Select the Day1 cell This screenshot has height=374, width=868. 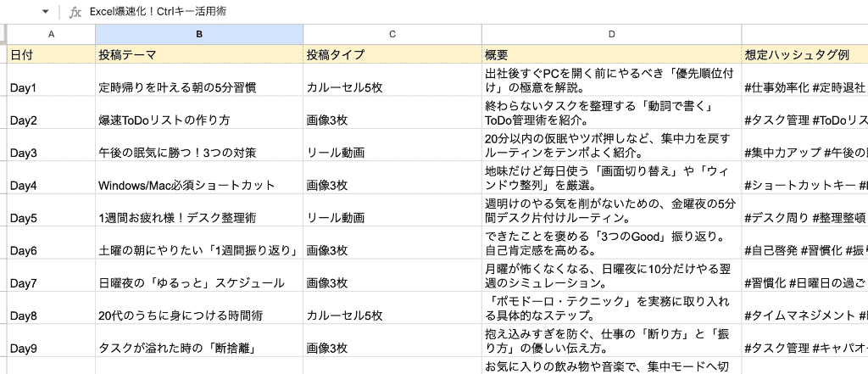pyautogui.click(x=51, y=80)
